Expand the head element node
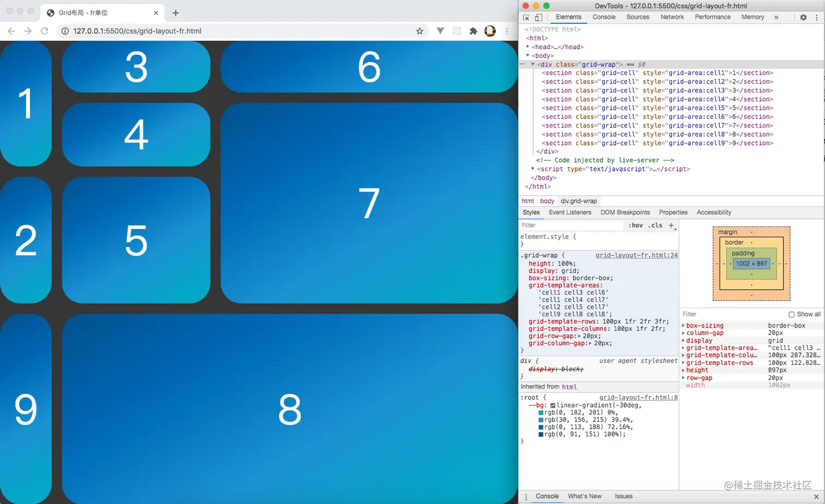This screenshot has width=825, height=504. 528,47
